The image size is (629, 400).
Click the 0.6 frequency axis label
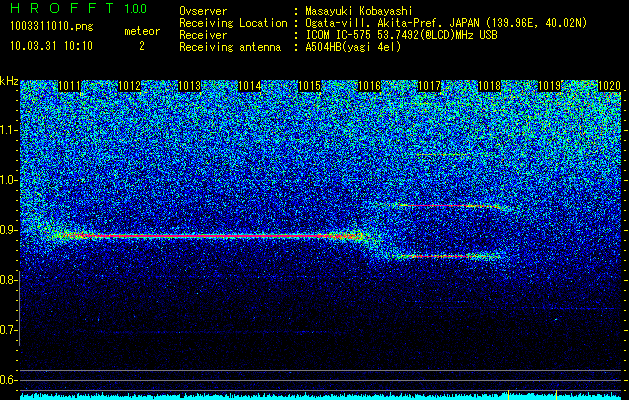point(7,380)
